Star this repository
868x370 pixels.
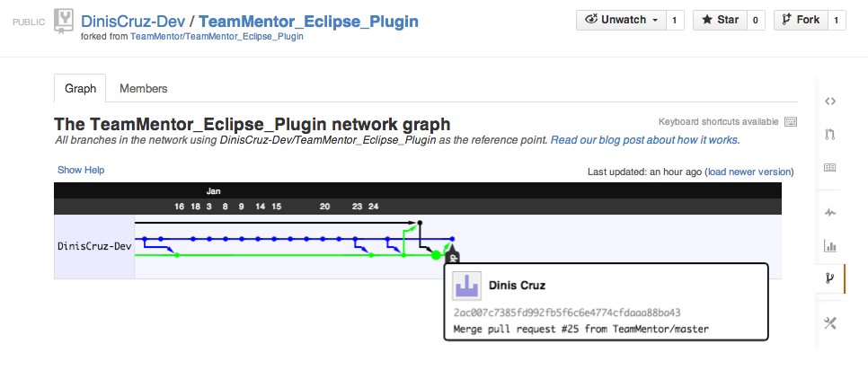pyautogui.click(x=719, y=20)
